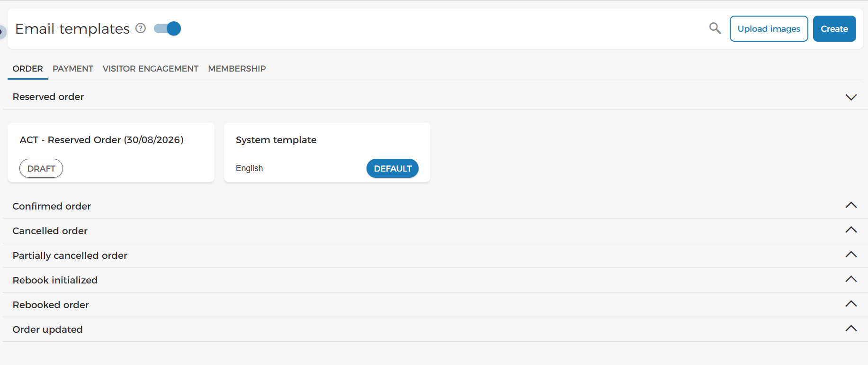Select the ORDER tab
This screenshot has width=868, height=365.
point(27,69)
